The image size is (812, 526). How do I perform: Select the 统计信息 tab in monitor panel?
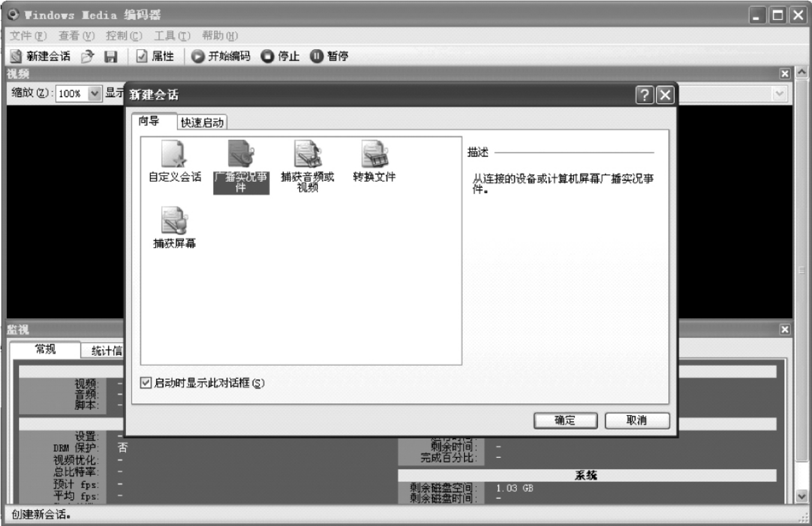click(103, 351)
